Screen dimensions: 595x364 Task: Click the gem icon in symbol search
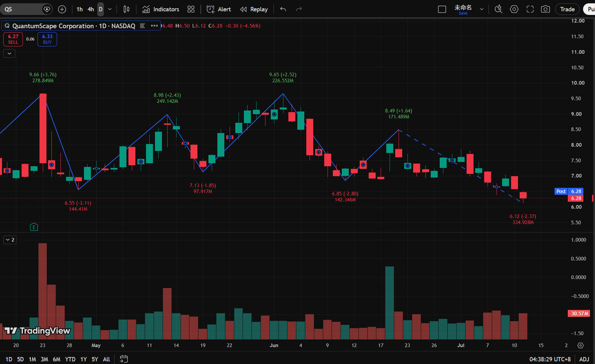point(47,9)
